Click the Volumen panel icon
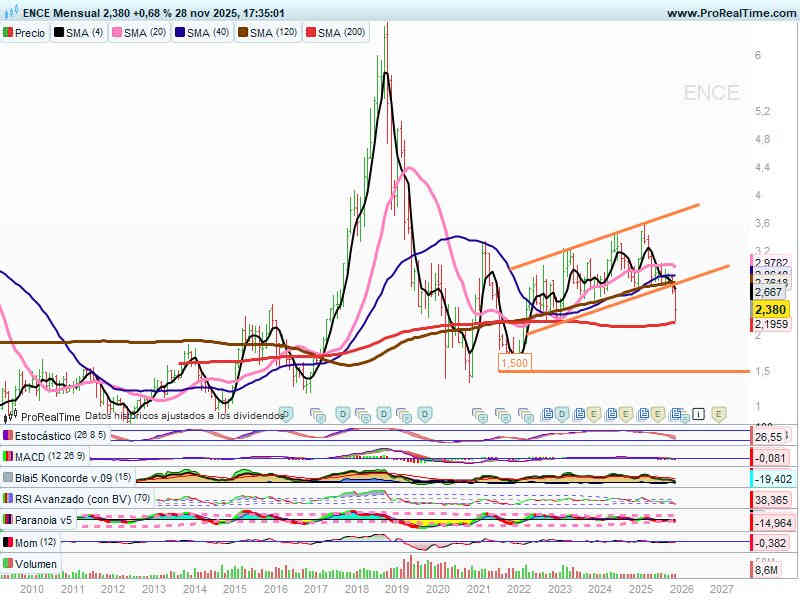This screenshot has height=600, width=800. coord(9,564)
